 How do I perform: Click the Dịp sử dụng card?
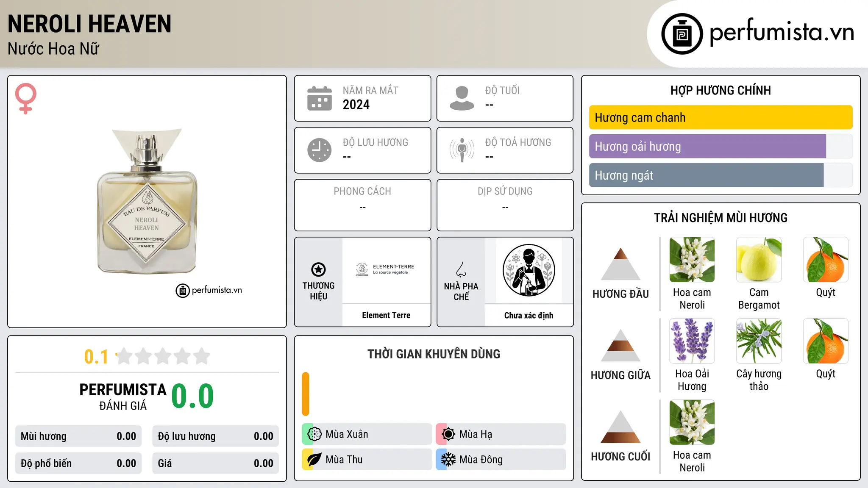[x=505, y=205]
